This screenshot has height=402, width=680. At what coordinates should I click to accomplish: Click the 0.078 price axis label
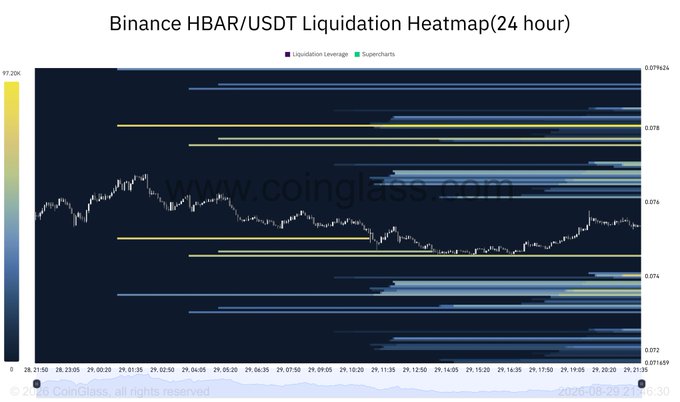652,128
